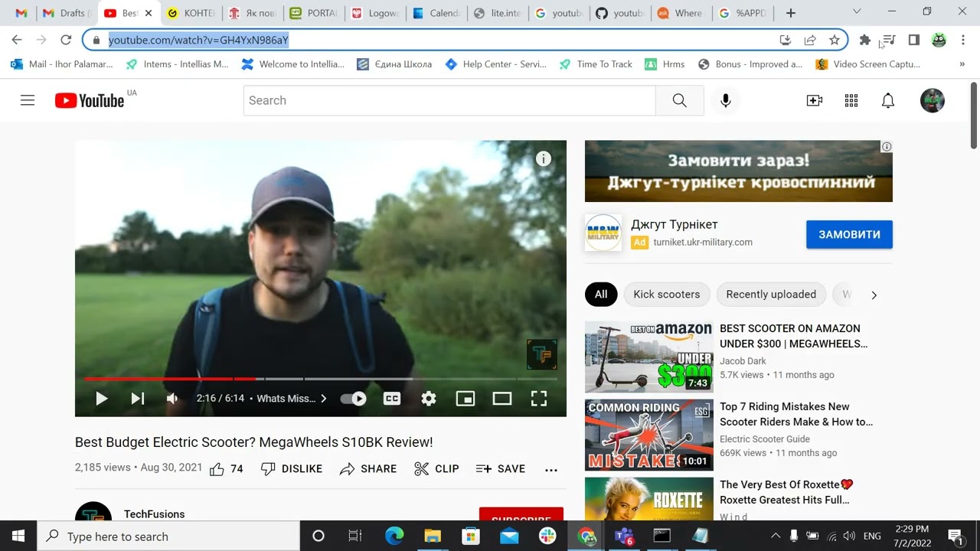Open more actions three-dot menu
The image size is (980, 551).
click(x=551, y=469)
